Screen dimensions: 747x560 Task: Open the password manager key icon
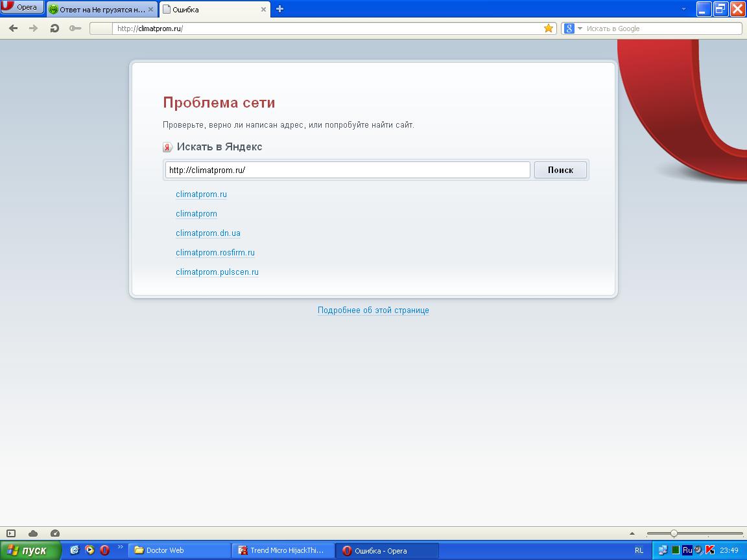point(75,29)
